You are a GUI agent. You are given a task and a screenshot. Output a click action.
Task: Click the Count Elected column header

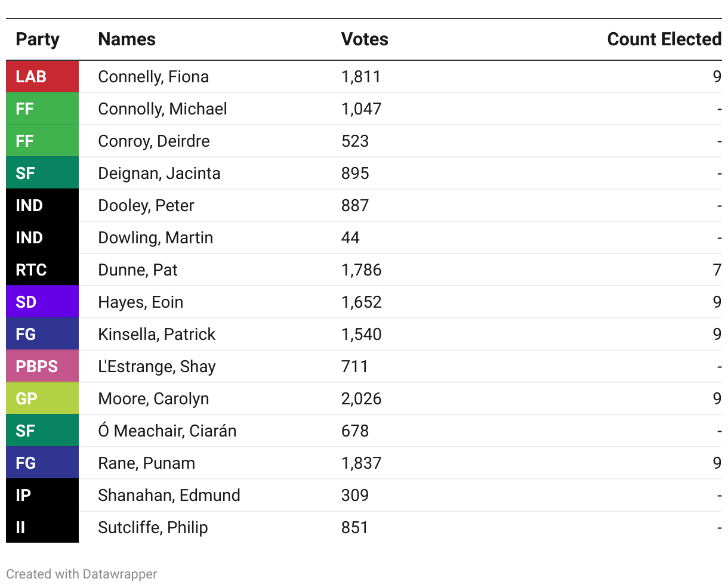664,39
